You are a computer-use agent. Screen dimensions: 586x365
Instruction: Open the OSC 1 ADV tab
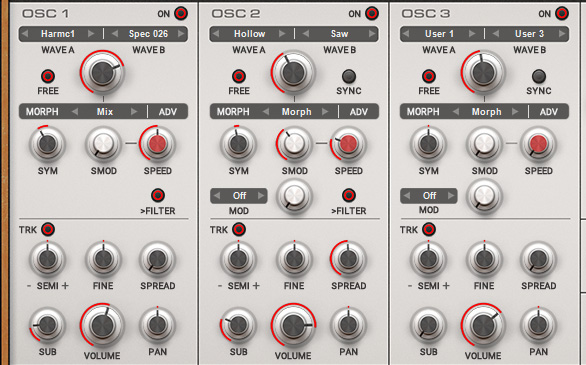click(168, 112)
